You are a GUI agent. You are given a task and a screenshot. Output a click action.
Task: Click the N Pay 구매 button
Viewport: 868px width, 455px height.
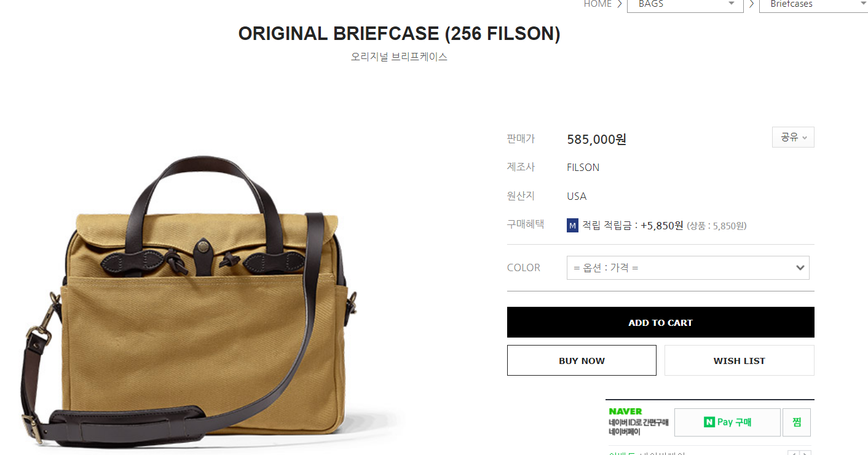coord(727,422)
